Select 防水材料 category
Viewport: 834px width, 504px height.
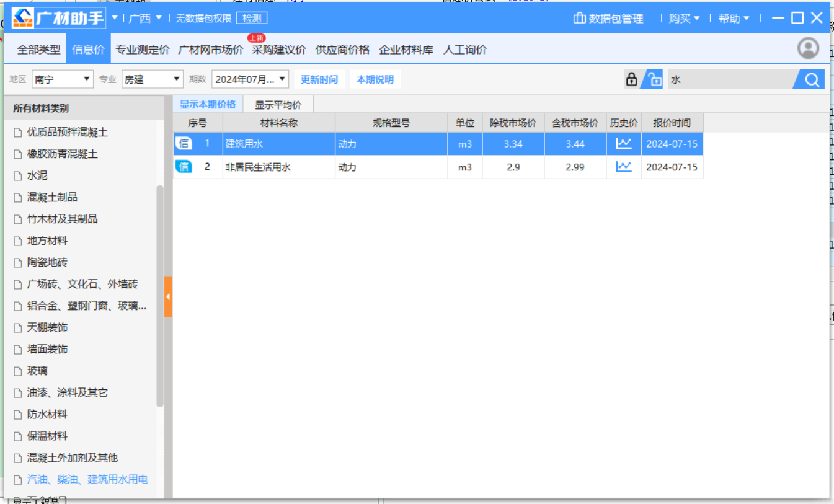tap(47, 414)
